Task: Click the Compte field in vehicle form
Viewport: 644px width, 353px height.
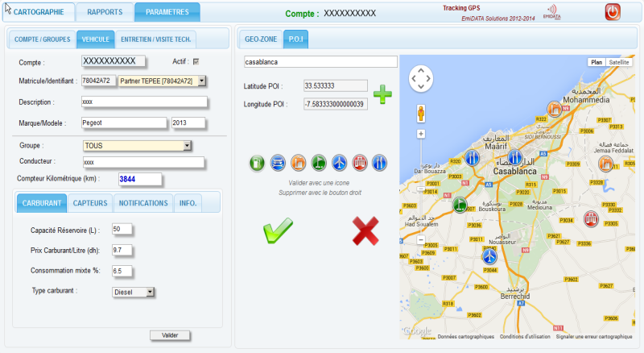Action: (113, 61)
